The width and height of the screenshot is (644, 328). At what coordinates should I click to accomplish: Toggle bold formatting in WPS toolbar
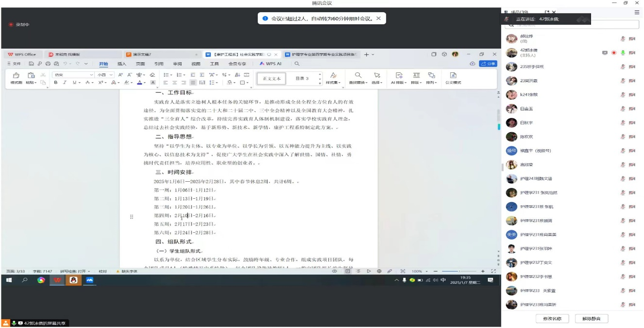(x=56, y=83)
